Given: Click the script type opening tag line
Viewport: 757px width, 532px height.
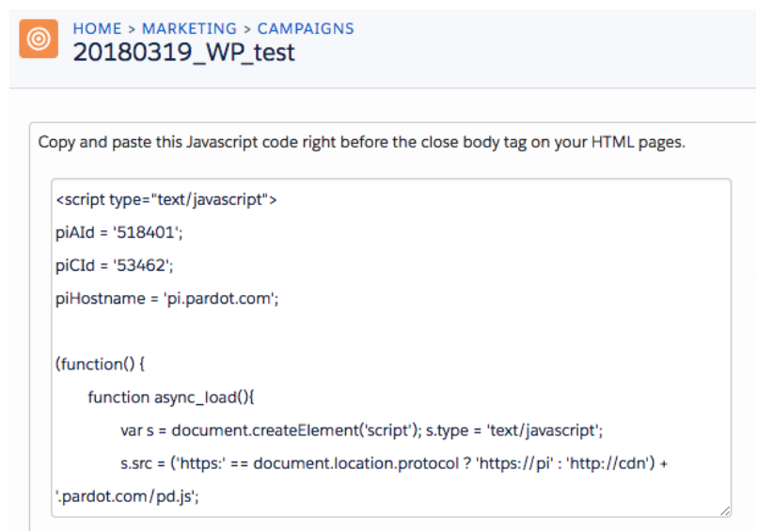Looking at the screenshot, I should pyautogui.click(x=166, y=199).
